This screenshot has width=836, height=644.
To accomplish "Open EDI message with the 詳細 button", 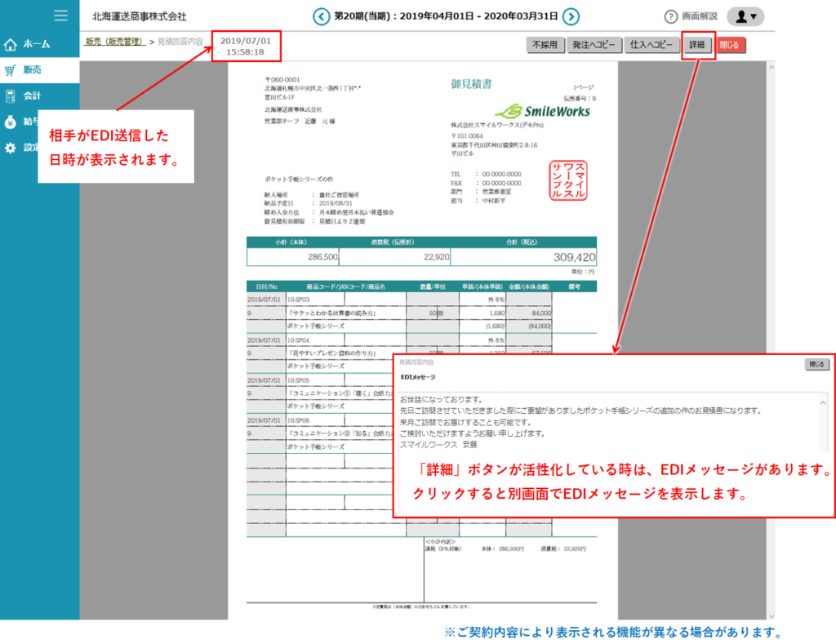I will (x=697, y=46).
